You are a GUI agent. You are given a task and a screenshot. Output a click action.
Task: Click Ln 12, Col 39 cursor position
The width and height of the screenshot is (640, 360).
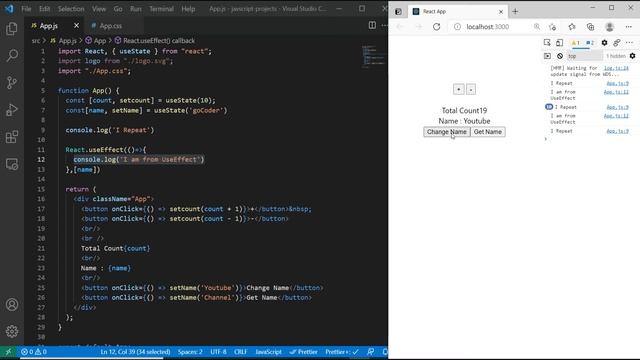click(135, 351)
